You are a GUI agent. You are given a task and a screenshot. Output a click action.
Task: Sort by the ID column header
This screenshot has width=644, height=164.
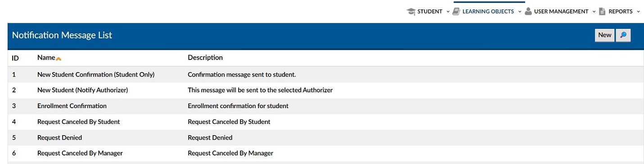15,58
